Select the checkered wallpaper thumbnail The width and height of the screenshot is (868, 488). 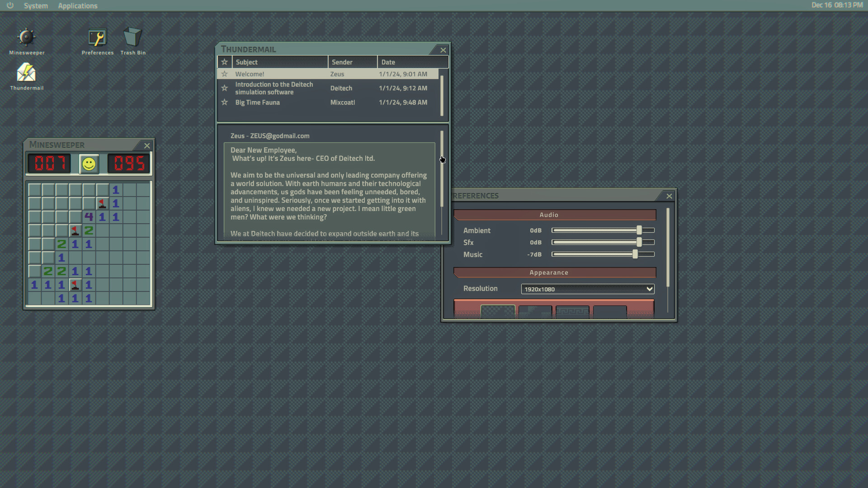[497, 311]
